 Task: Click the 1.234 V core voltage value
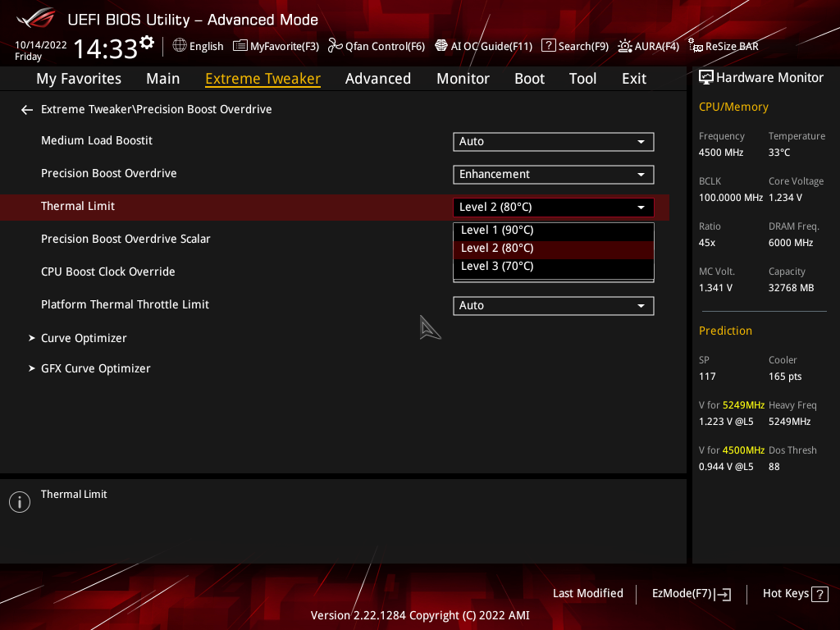coord(785,198)
